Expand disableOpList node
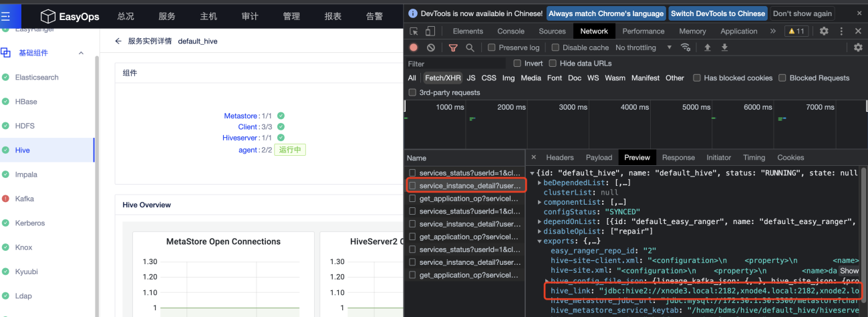868x317 pixels. click(x=540, y=231)
